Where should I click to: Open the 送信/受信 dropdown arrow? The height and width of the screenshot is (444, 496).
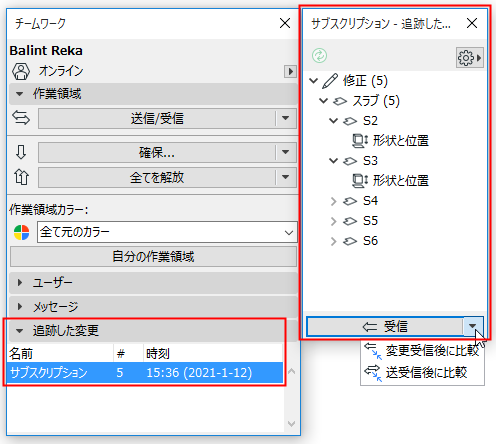point(286,118)
